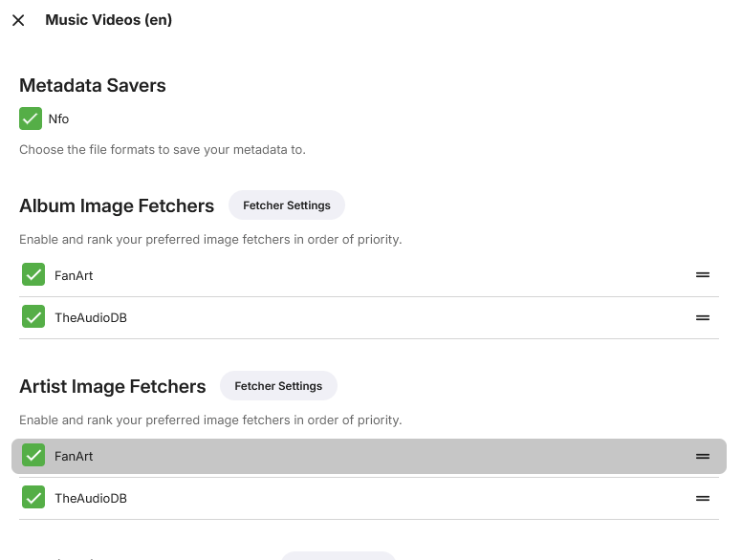Toggle TheAudioDB checkbox under Artist Image Fetchers

33,498
